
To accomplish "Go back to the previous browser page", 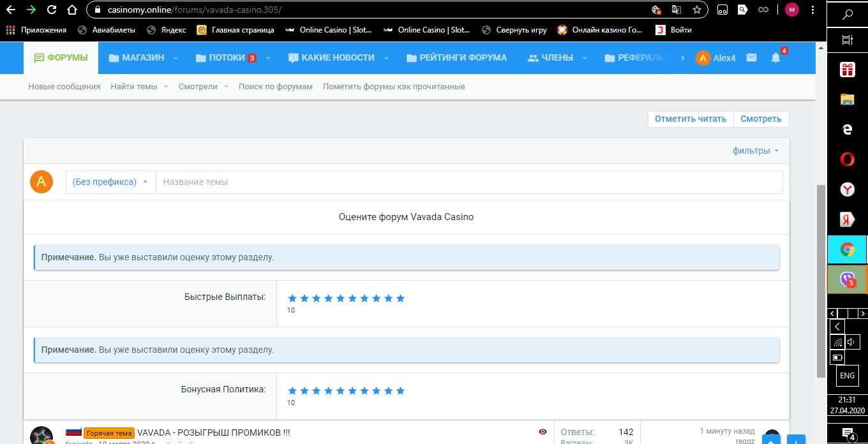I will point(10,10).
